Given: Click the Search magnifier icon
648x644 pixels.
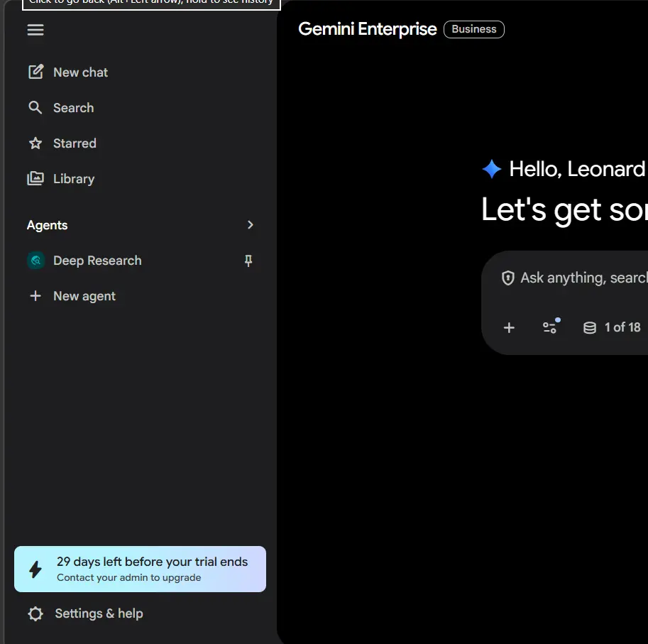Looking at the screenshot, I should (x=35, y=107).
